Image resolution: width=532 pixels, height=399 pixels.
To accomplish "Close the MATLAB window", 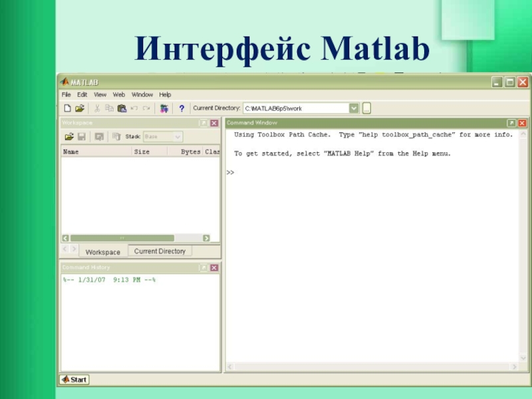I will click(x=523, y=82).
